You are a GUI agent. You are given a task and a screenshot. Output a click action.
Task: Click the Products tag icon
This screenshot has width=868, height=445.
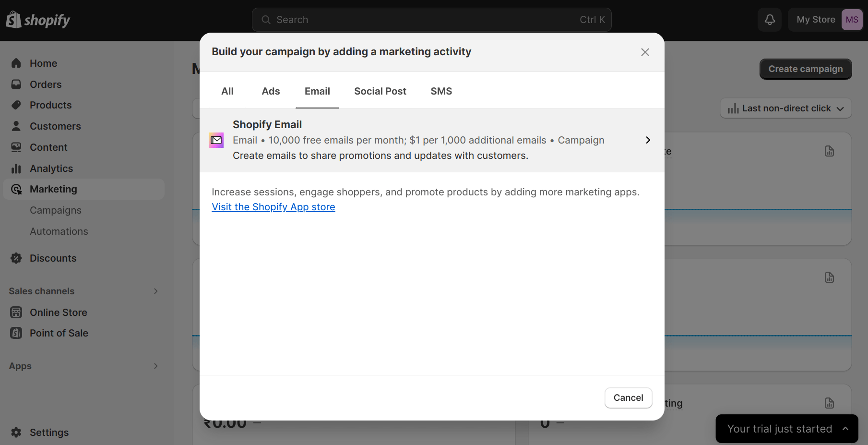point(16,105)
